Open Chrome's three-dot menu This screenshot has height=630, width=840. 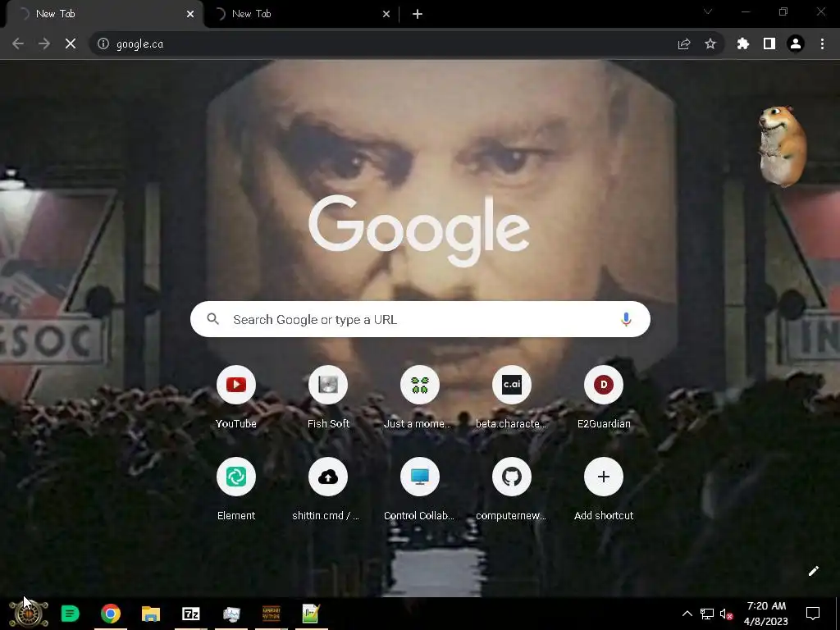point(822,44)
